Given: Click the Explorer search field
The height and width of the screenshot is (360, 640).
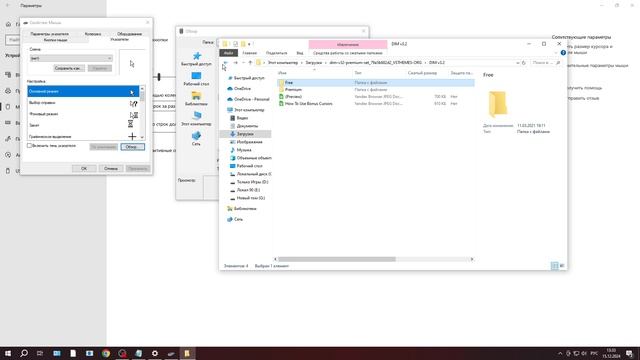Looking at the screenshot, I should (x=546, y=63).
